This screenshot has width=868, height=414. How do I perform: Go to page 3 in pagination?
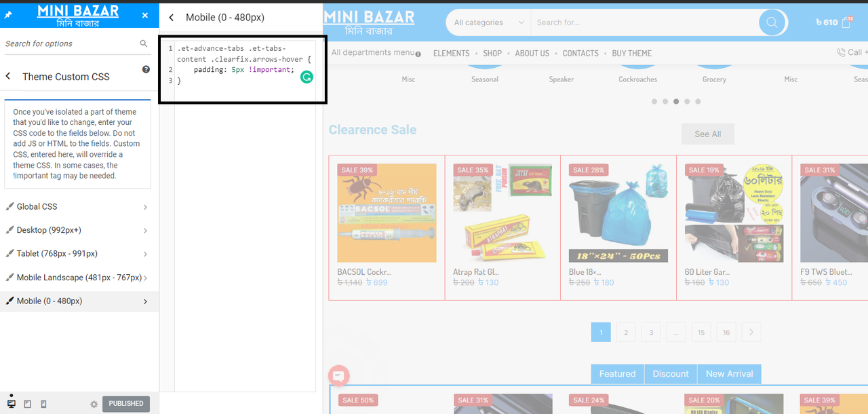coord(651,333)
